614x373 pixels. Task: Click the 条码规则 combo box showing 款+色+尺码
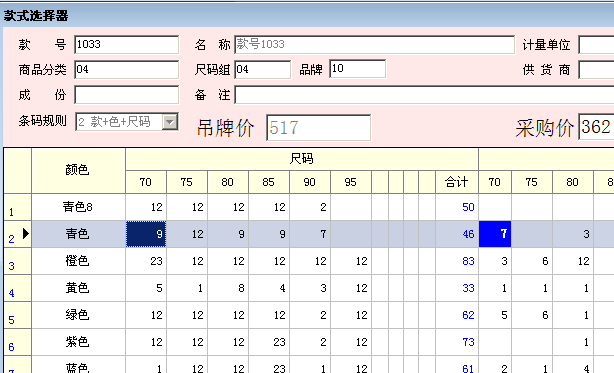coord(126,122)
